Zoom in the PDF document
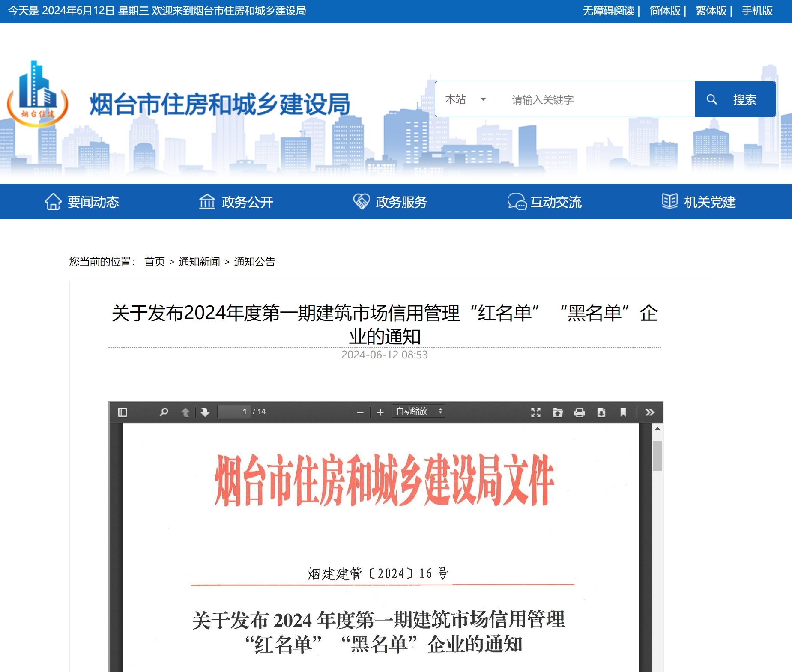This screenshot has height=672, width=792. 380,412
